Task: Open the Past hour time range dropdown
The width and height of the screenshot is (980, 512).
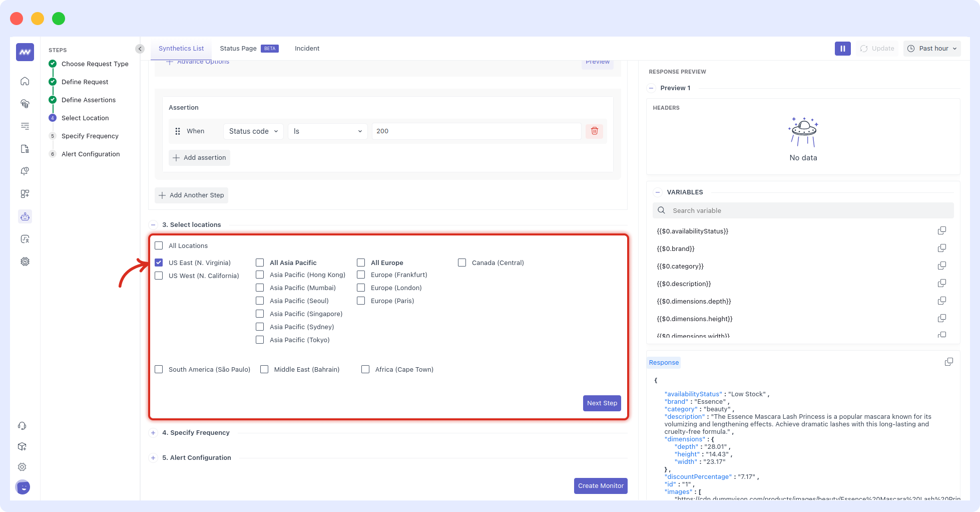Action: [x=932, y=49]
